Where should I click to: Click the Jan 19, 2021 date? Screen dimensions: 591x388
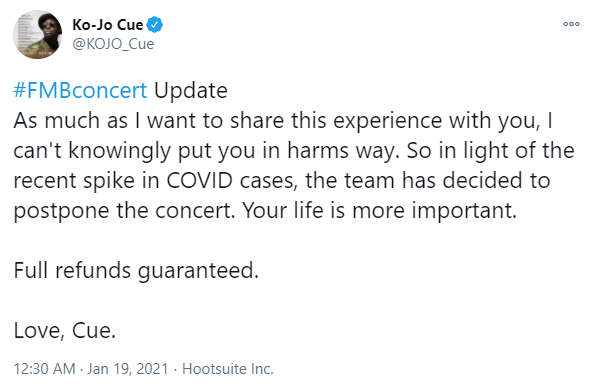pos(128,369)
